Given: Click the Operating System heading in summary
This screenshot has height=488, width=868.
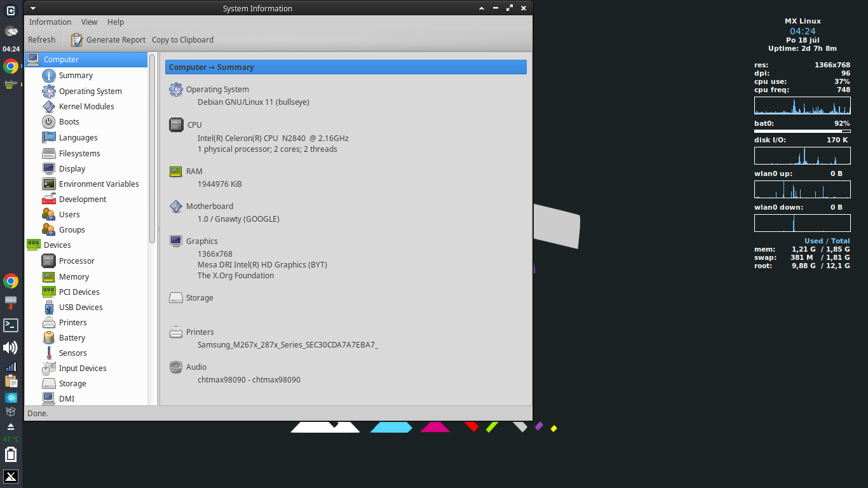Looking at the screenshot, I should click(217, 90).
